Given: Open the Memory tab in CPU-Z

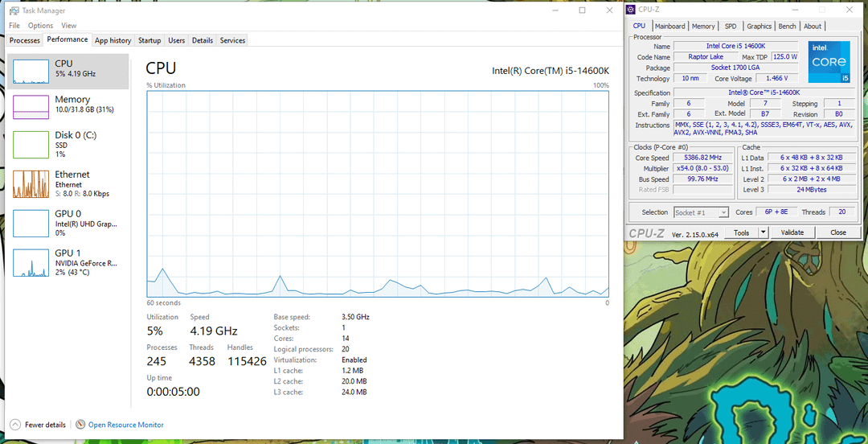Looking at the screenshot, I should pos(703,26).
